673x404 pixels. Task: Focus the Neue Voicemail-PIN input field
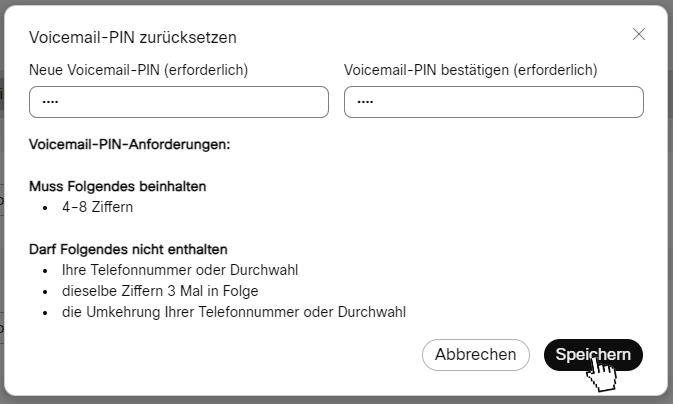point(179,102)
